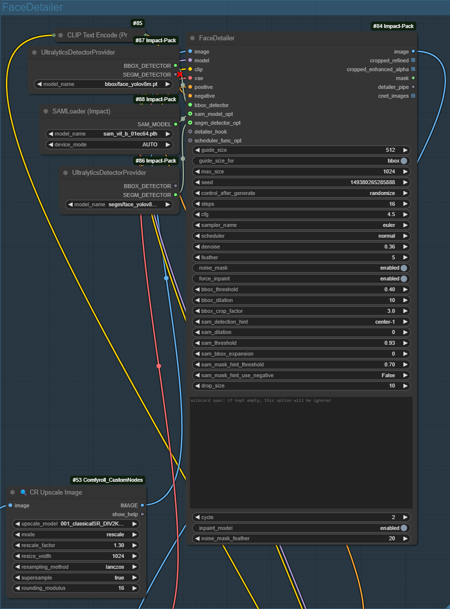Click the detailer_hook input connector

tap(190, 132)
